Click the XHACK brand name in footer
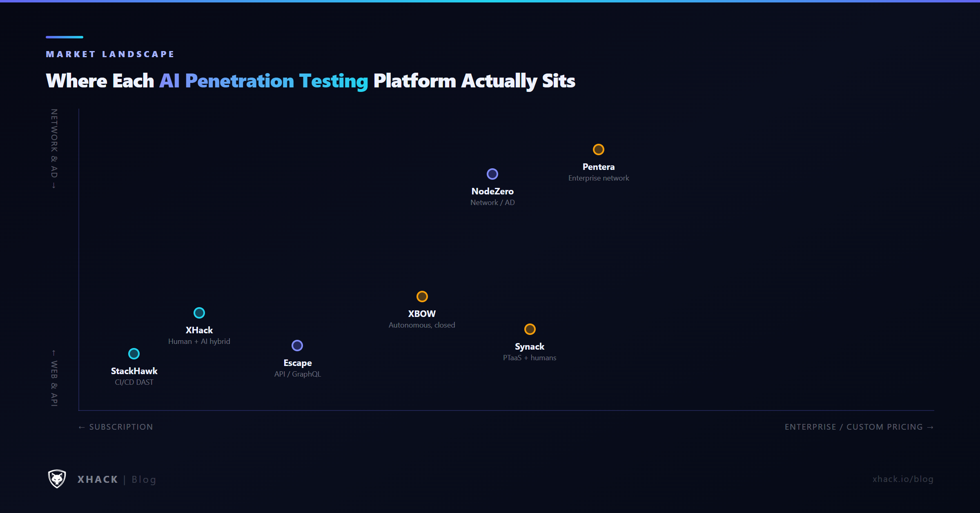Screen dimensions: 980x513 click(x=98, y=480)
